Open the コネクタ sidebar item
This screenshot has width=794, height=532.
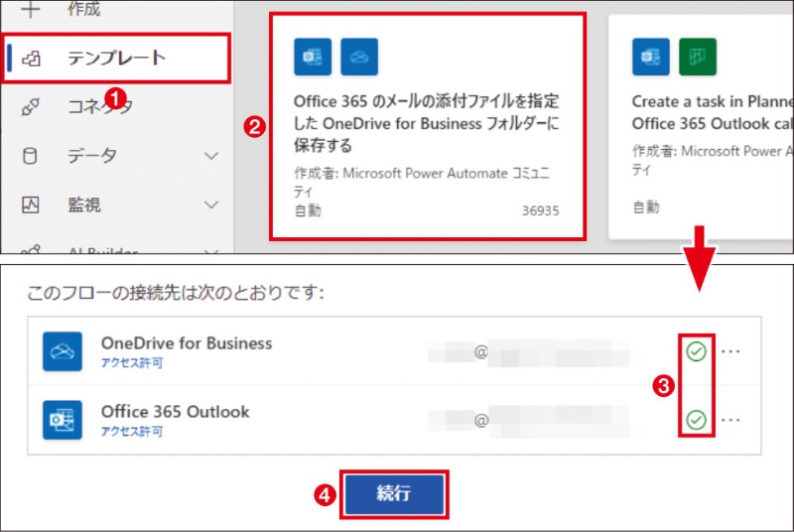tap(100, 106)
